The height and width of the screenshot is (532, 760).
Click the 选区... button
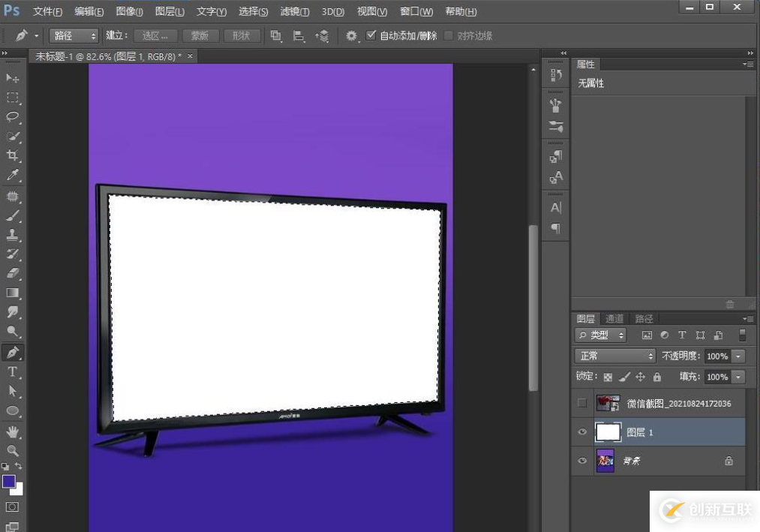point(155,35)
